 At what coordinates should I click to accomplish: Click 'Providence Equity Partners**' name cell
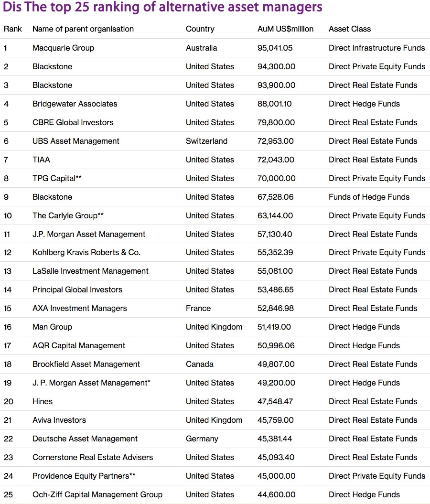pos(84,476)
